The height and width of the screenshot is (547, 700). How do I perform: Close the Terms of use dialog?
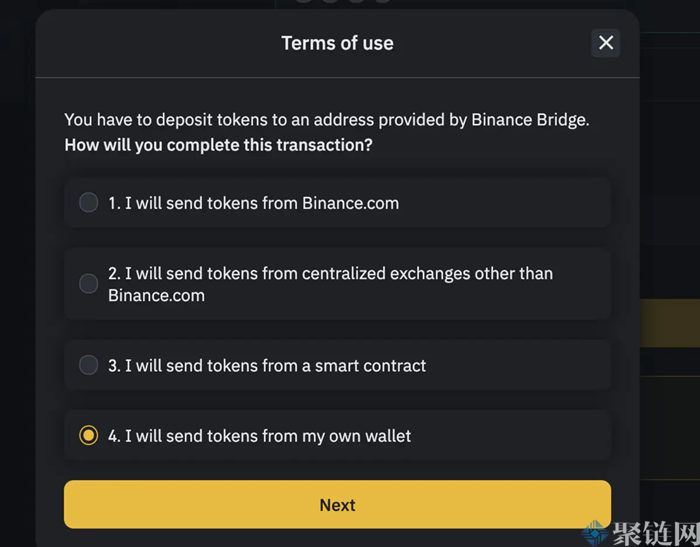(x=605, y=42)
